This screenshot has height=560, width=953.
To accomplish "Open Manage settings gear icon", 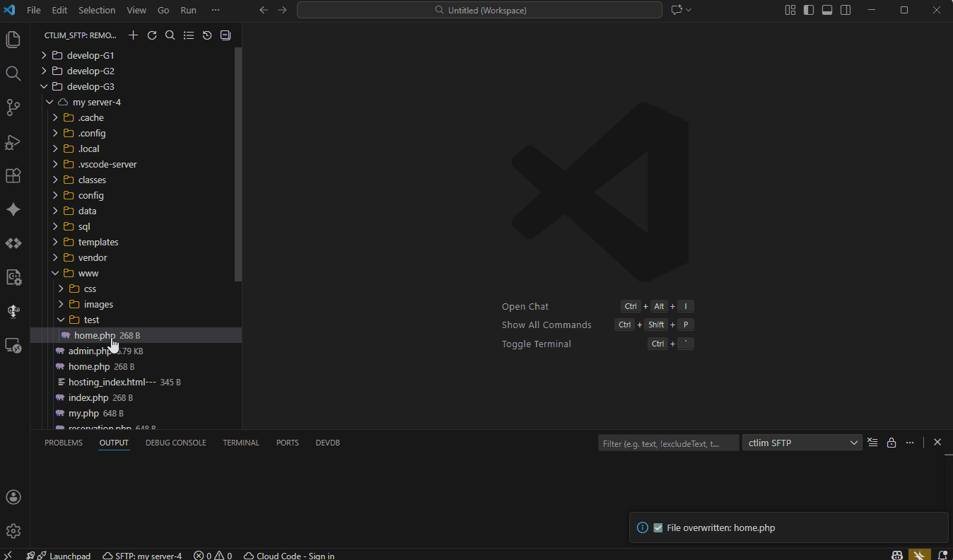I will click(13, 531).
